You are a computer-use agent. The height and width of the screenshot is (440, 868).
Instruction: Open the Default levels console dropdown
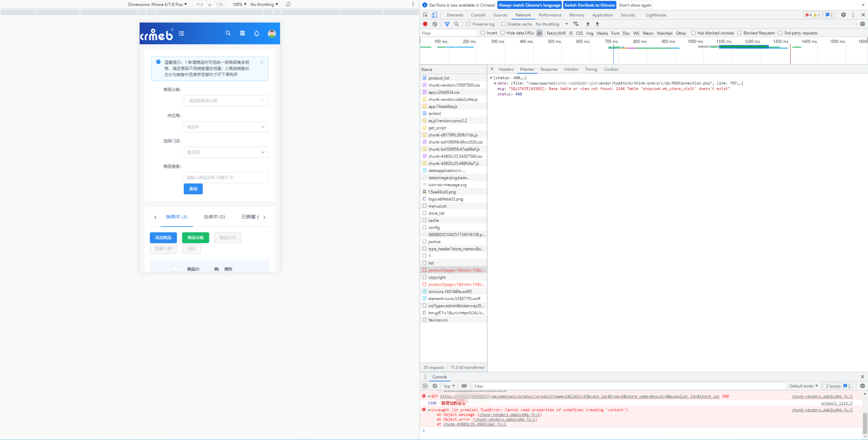803,386
